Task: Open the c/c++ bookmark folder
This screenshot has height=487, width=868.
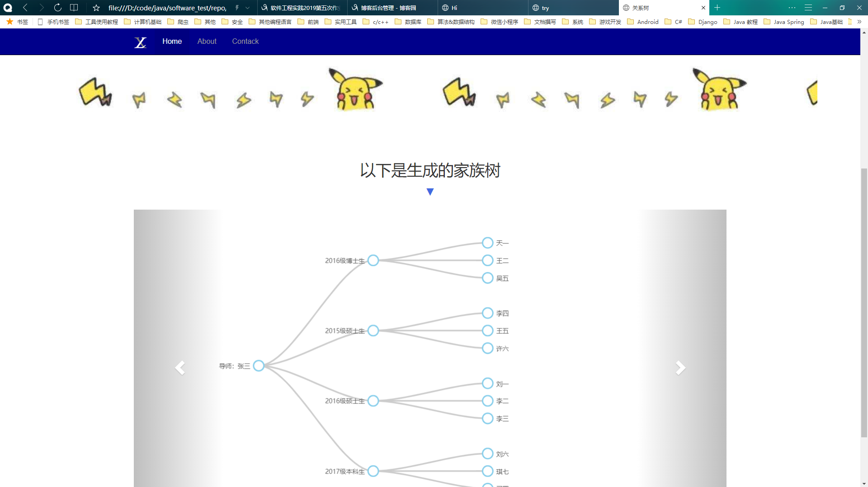Action: click(375, 22)
